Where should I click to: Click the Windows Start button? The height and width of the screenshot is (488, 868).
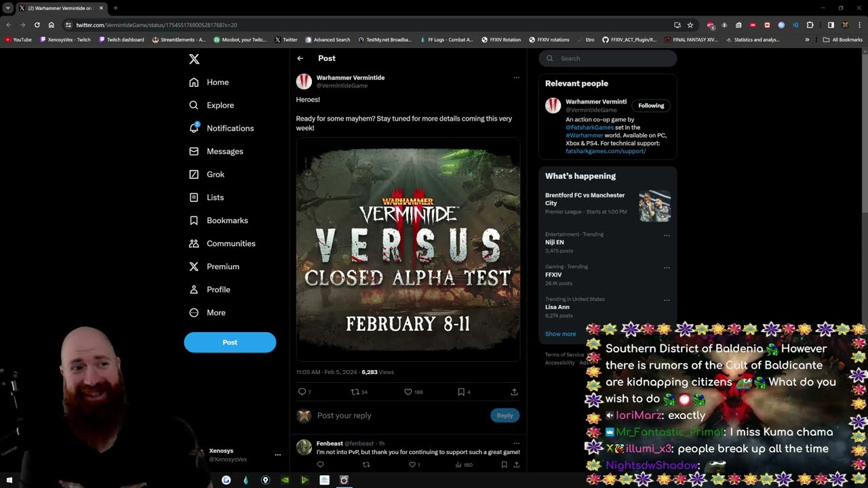pos(9,480)
